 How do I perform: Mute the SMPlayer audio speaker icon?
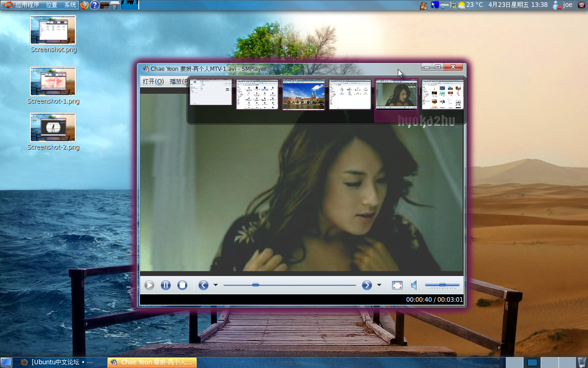coord(414,285)
